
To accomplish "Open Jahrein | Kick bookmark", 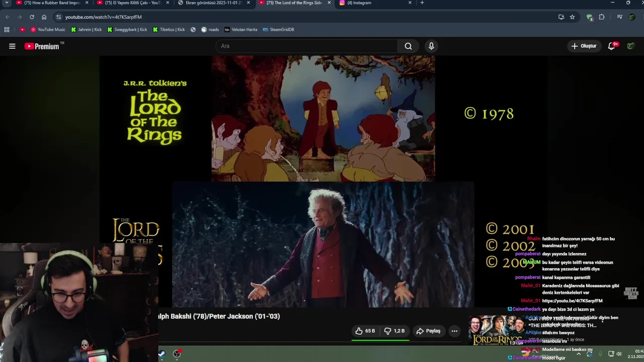I will pos(87,30).
